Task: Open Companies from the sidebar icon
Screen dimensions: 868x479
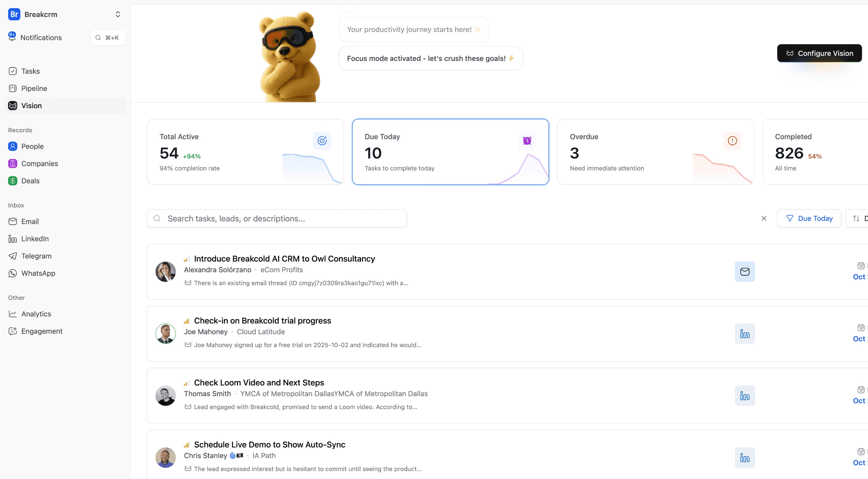Action: 12,163
